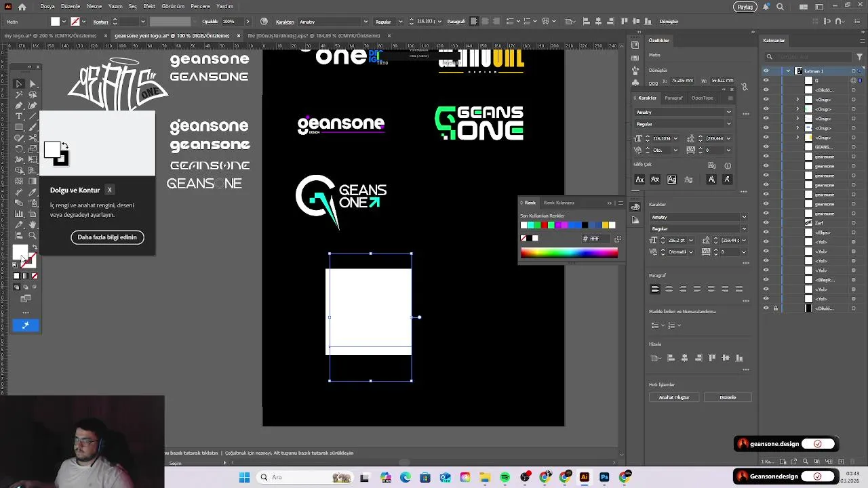Screen dimensions: 868x488
Task: Click target circle of Zarf layer
Action: [854, 223]
